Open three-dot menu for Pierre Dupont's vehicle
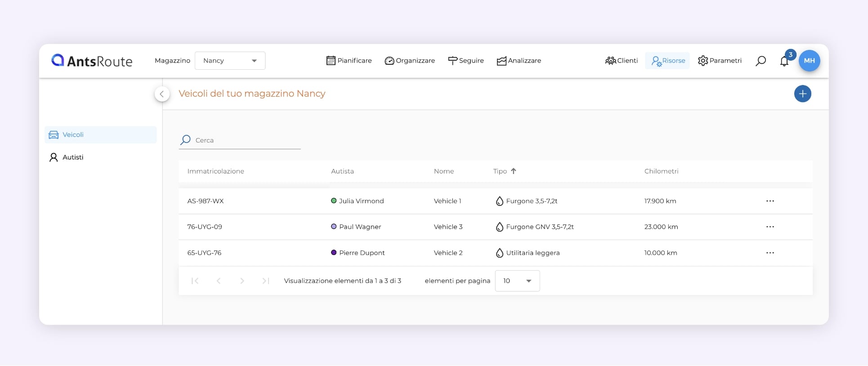The width and height of the screenshot is (868, 366). [770, 253]
